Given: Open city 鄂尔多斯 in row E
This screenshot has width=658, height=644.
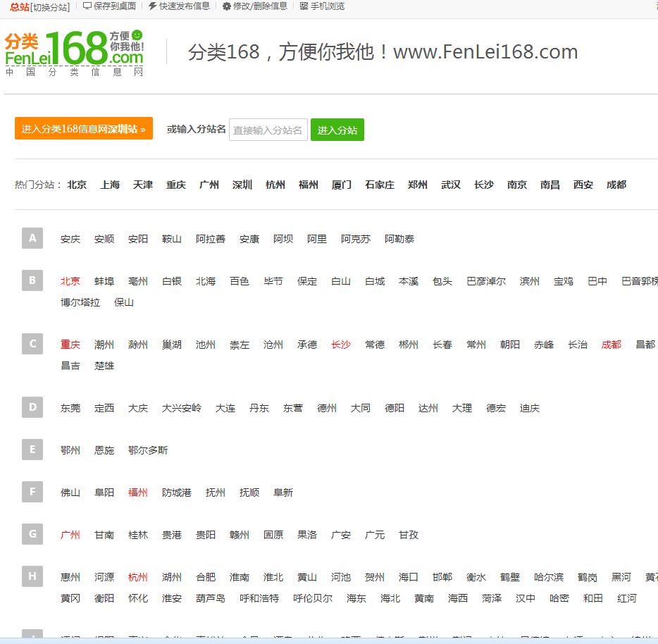Looking at the screenshot, I should [148, 450].
